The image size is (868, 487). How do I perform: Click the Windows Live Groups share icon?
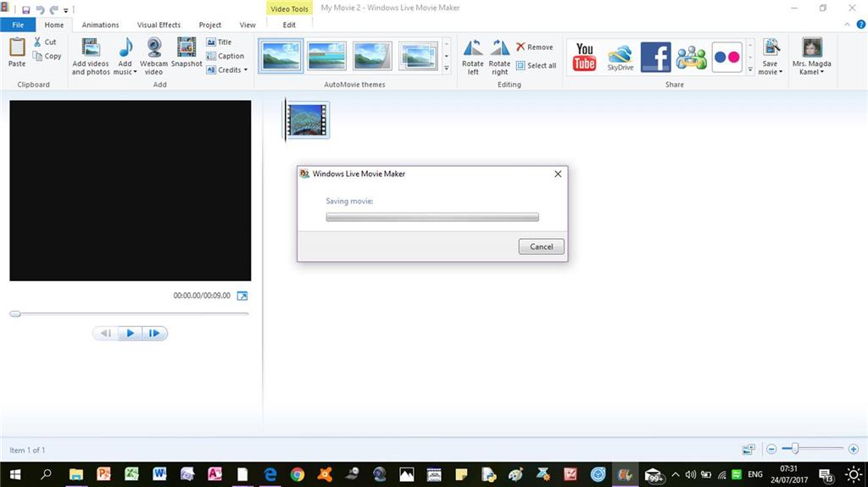coord(691,57)
